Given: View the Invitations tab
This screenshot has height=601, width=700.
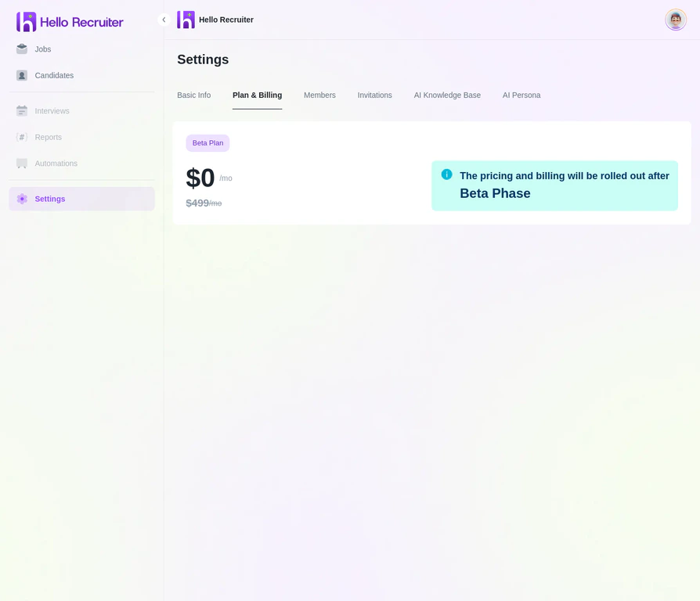Looking at the screenshot, I should [x=374, y=95].
